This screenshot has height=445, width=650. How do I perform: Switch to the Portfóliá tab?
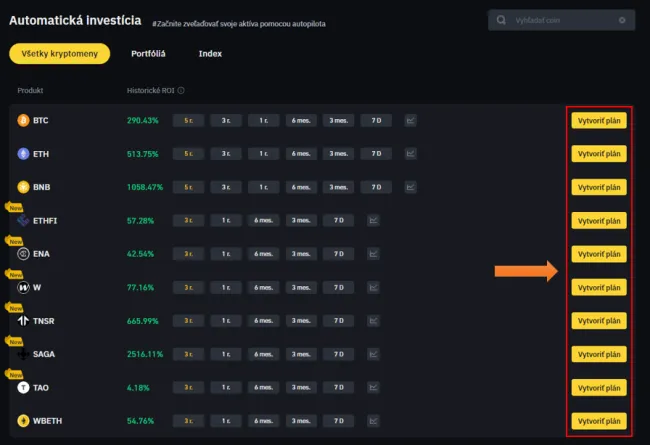coord(148,54)
